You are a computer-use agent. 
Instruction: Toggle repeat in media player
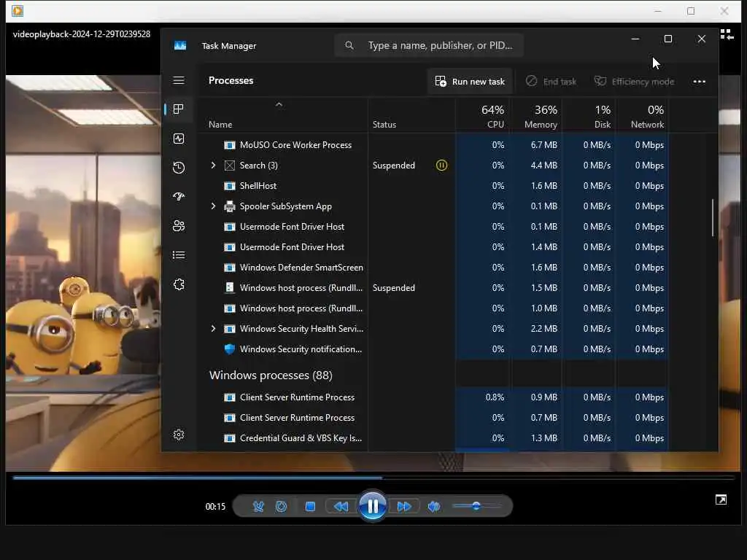tap(282, 506)
